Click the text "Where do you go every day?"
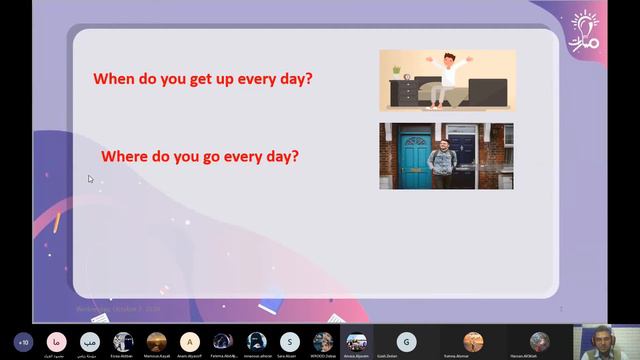The image size is (640, 360). coord(200,156)
